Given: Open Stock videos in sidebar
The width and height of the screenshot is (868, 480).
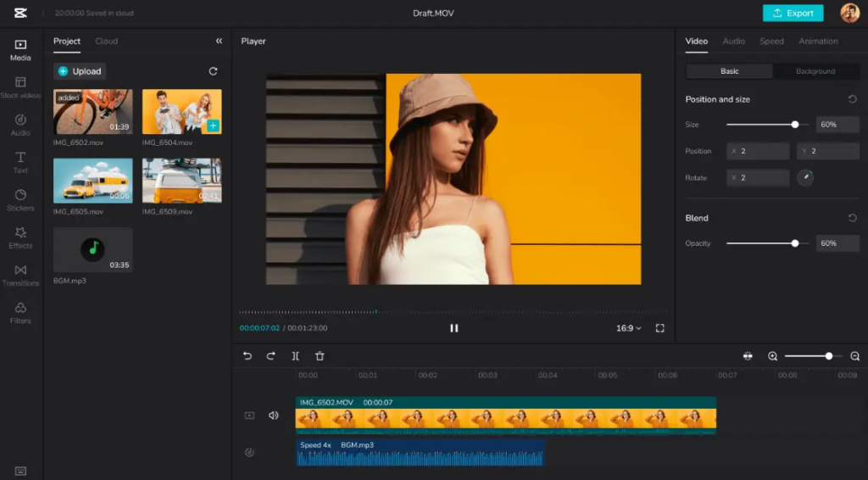Looking at the screenshot, I should tap(20, 87).
